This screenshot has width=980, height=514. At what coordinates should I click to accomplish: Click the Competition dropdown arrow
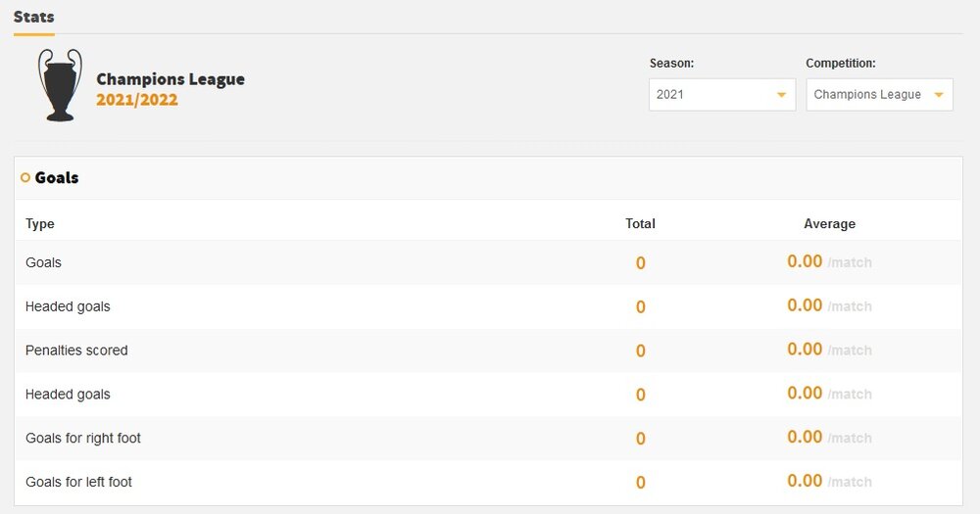938,95
